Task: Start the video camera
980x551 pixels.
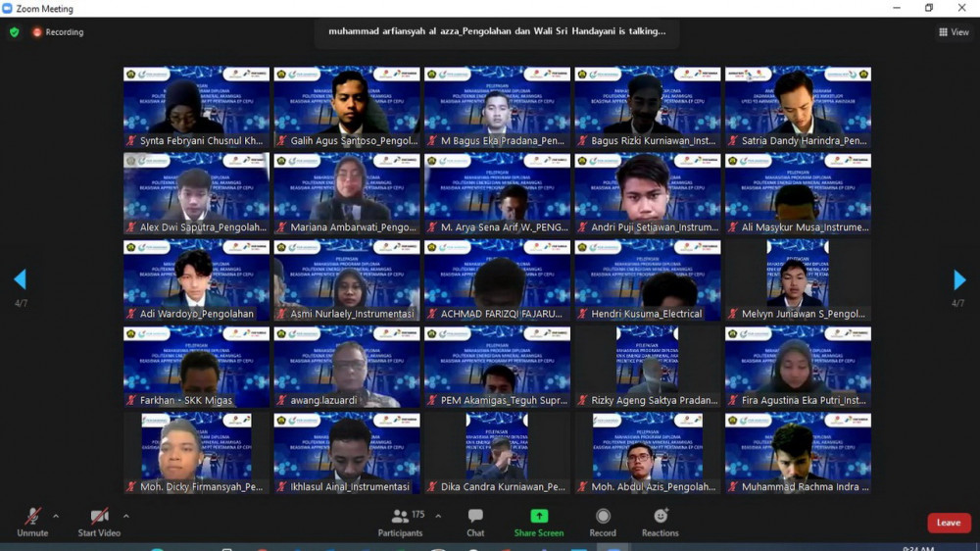Action: coord(99,517)
